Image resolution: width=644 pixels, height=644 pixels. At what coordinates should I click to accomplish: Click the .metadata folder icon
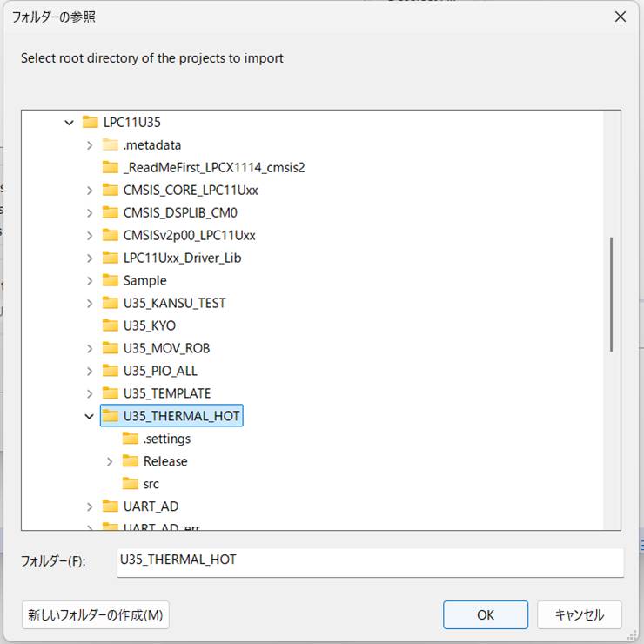pos(110,145)
